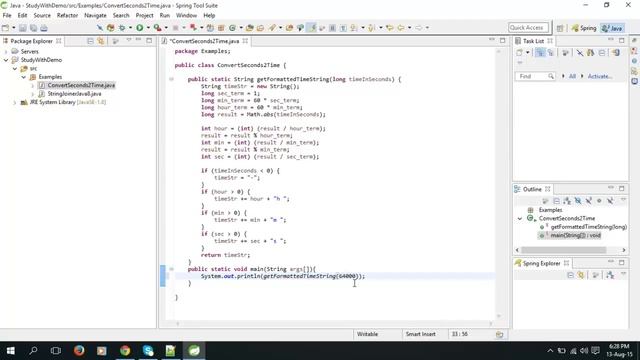Collapse the src folder
The image size is (640, 360).
(15, 69)
